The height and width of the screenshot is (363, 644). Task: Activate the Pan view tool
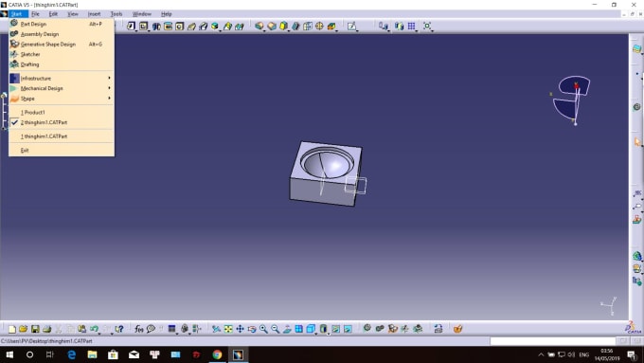pos(240,329)
